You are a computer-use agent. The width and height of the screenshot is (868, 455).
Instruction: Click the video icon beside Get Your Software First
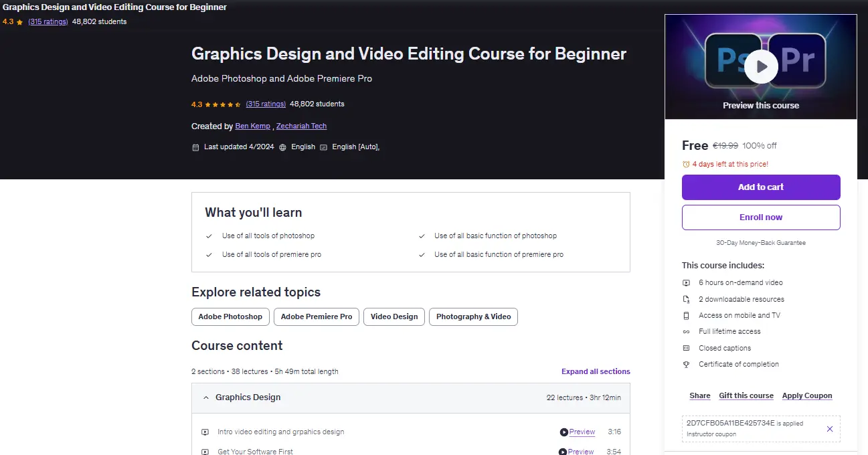click(205, 452)
